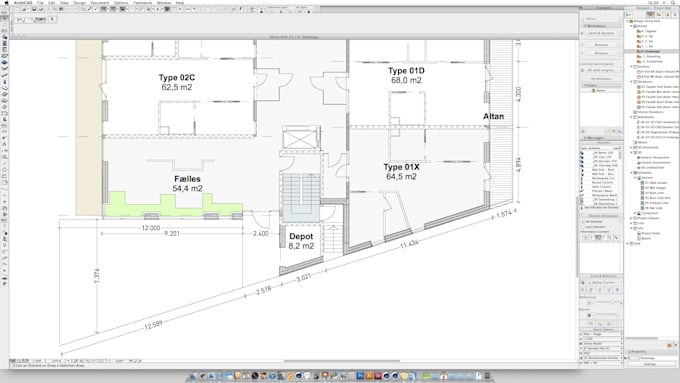Open the Layout Book icon in Navigator
The width and height of the screenshot is (680, 383).
pos(667,14)
